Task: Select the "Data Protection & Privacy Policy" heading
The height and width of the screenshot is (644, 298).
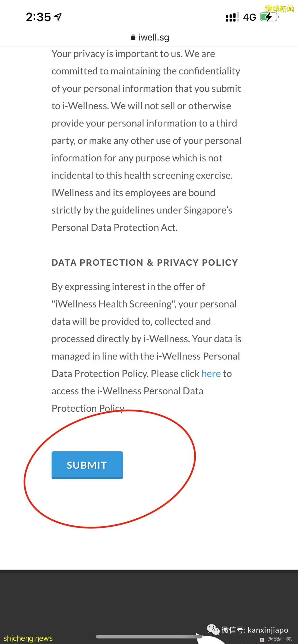Action: 145,263
